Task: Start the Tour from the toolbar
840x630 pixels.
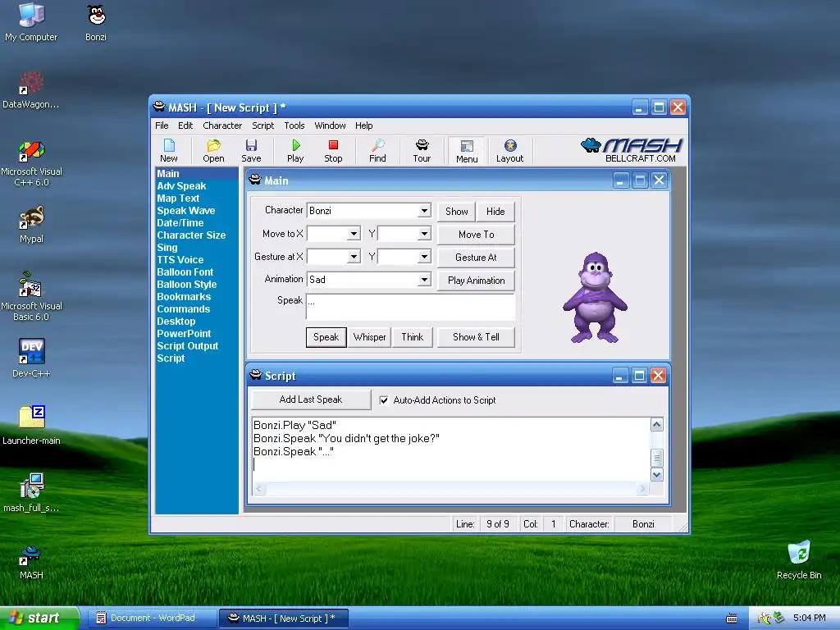Action: (422, 151)
